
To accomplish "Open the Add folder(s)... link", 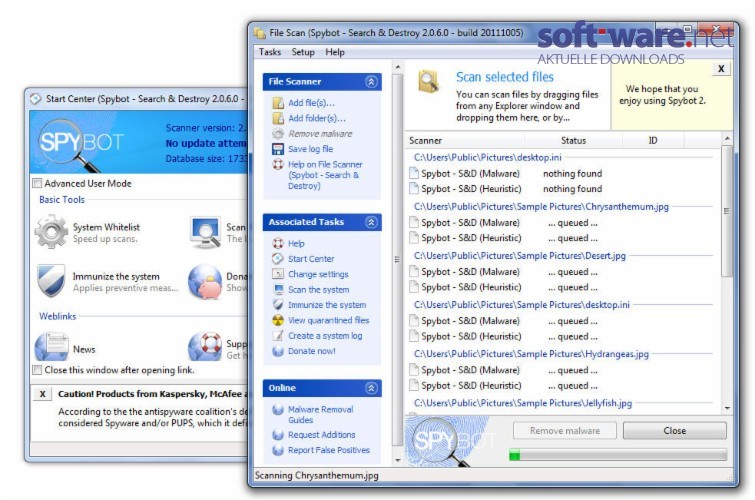I will pos(316,118).
